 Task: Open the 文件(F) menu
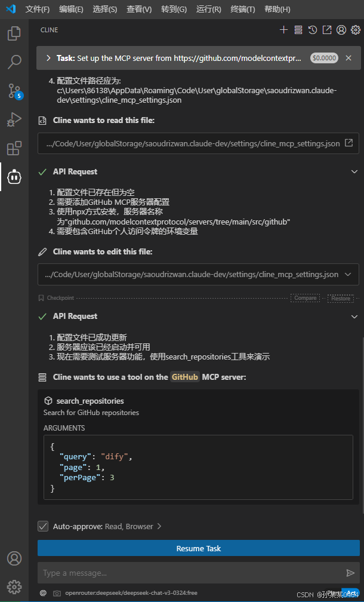coord(38,10)
